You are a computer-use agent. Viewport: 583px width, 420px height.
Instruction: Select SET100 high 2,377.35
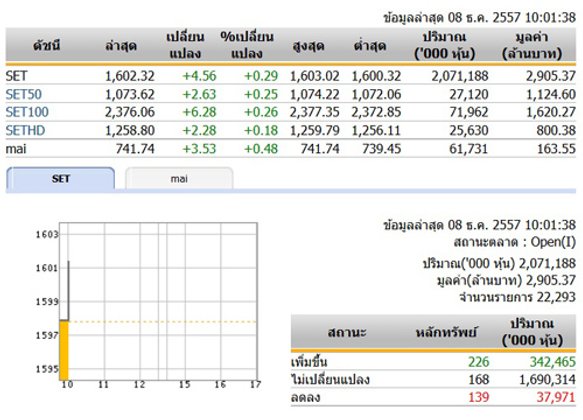click(315, 112)
